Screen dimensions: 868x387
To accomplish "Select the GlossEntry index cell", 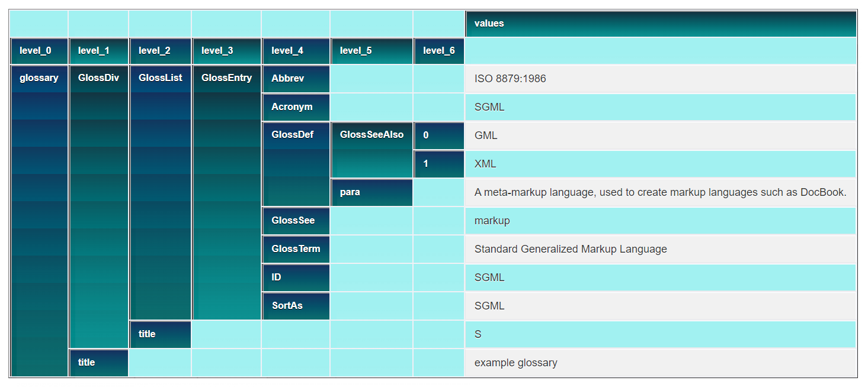I will click(226, 78).
